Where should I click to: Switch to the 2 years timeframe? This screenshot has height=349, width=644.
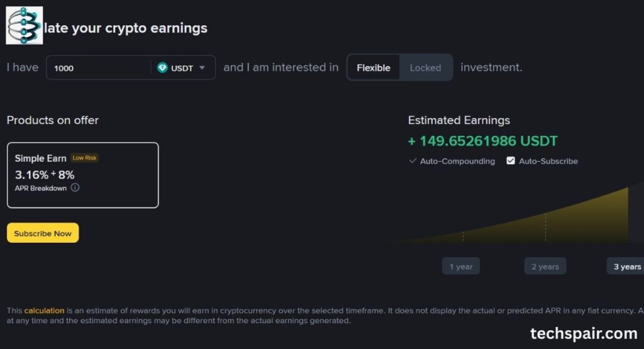pos(545,267)
